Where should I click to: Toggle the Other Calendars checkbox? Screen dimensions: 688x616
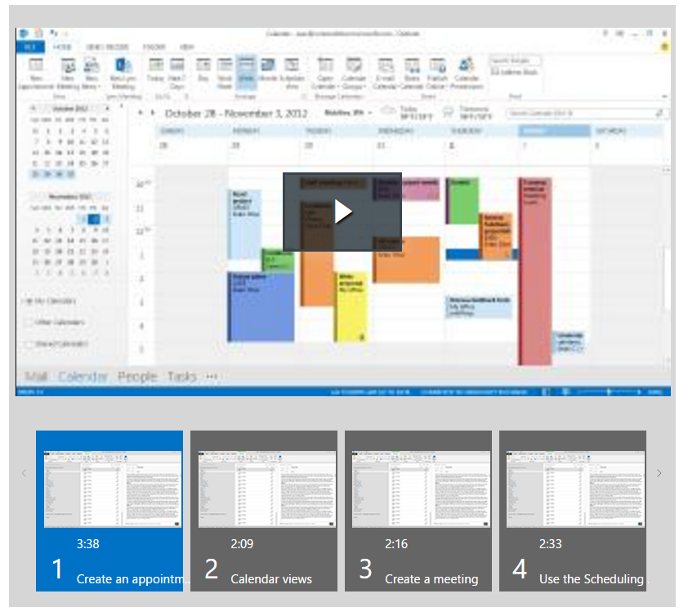point(29,323)
